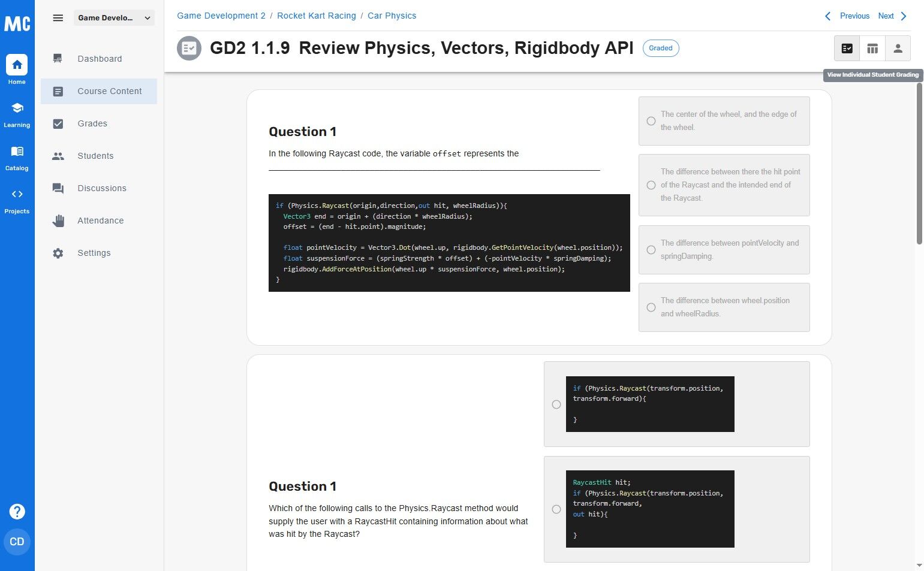Open the Projects code brackets icon
The image size is (924, 571).
pos(17,194)
